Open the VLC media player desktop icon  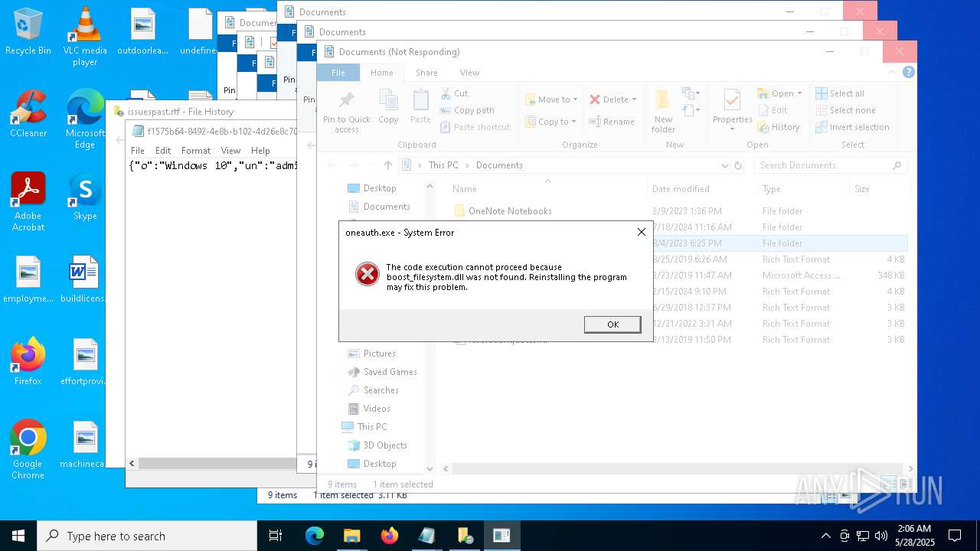[x=85, y=36]
